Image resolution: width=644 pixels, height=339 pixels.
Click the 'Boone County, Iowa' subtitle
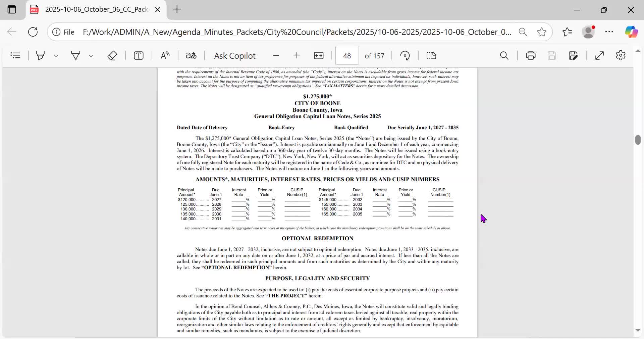pos(317,110)
